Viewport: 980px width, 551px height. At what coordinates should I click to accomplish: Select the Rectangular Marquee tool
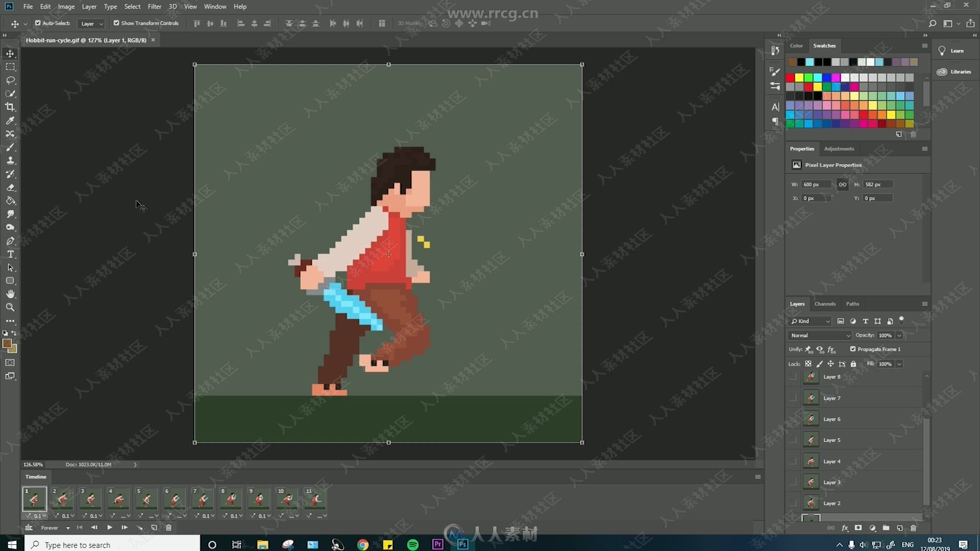(10, 67)
